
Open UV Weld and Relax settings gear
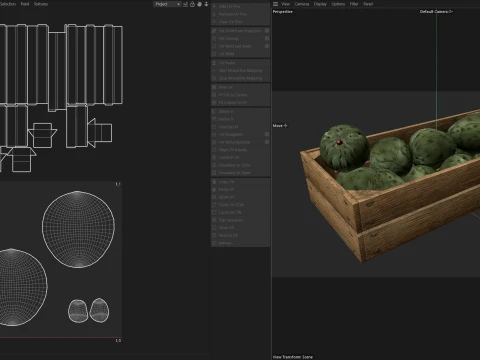pyautogui.click(x=267, y=46)
